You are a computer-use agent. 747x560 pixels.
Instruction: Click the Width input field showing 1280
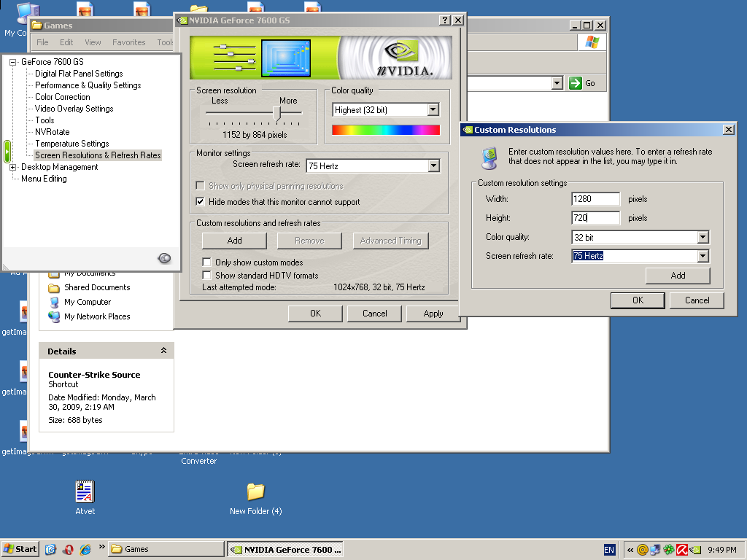[x=595, y=199]
